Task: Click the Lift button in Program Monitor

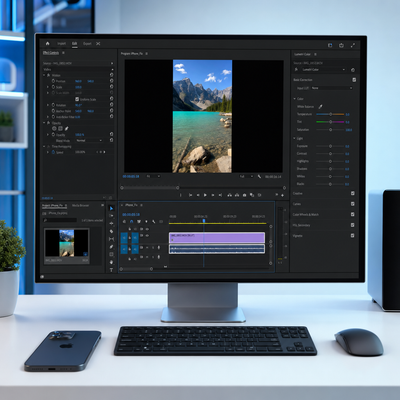Action: click(229, 195)
